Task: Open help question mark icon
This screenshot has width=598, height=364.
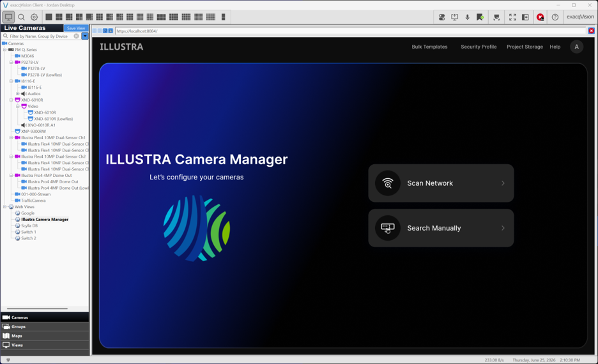Action: (555, 17)
